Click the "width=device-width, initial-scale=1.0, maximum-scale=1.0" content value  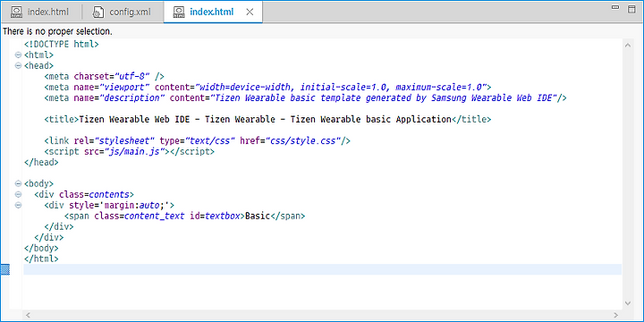pos(341,87)
